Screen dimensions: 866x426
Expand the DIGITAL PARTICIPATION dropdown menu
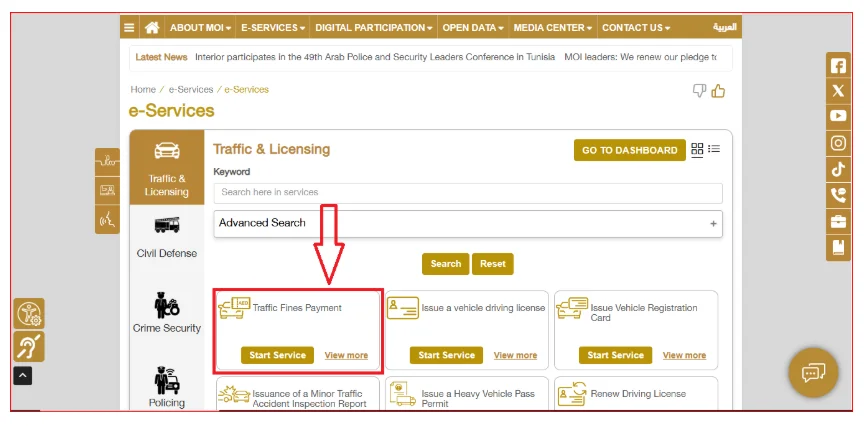[x=374, y=28]
